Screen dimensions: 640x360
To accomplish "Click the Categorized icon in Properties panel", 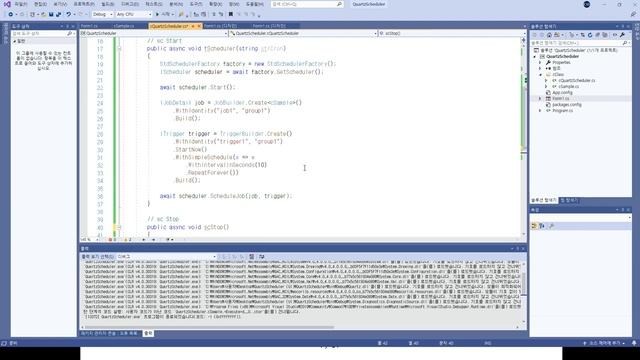I will point(534,226).
